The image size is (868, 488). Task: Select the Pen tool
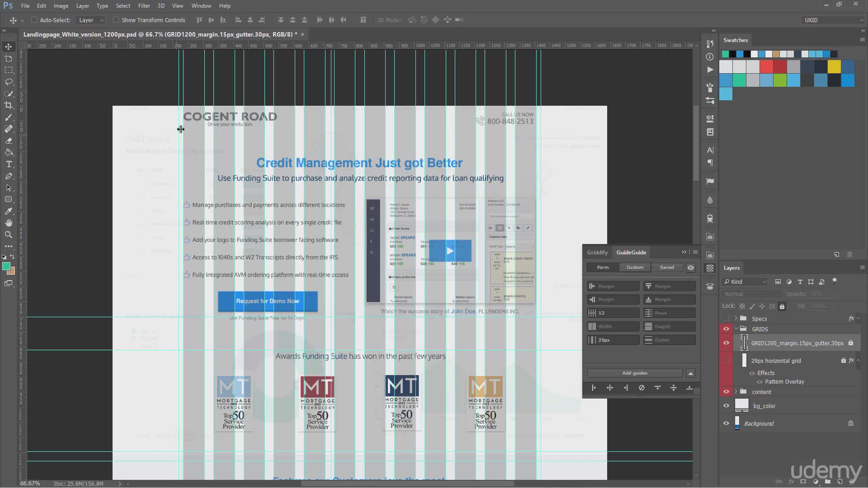[x=9, y=176]
